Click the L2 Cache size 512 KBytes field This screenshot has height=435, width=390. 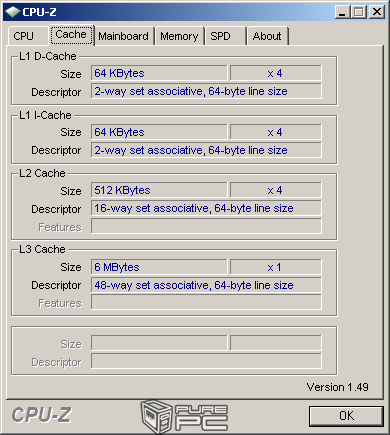click(159, 190)
